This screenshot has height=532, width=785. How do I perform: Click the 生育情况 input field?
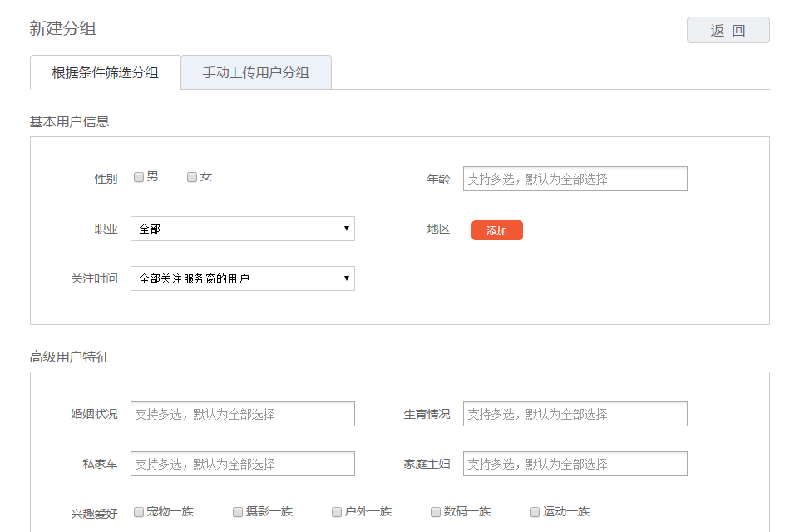(575, 414)
